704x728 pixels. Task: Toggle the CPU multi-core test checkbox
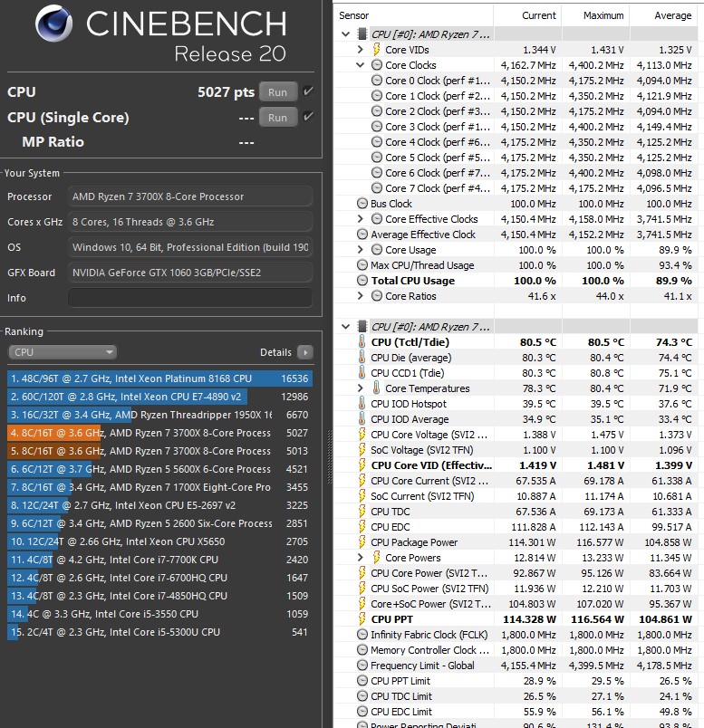pos(309,91)
